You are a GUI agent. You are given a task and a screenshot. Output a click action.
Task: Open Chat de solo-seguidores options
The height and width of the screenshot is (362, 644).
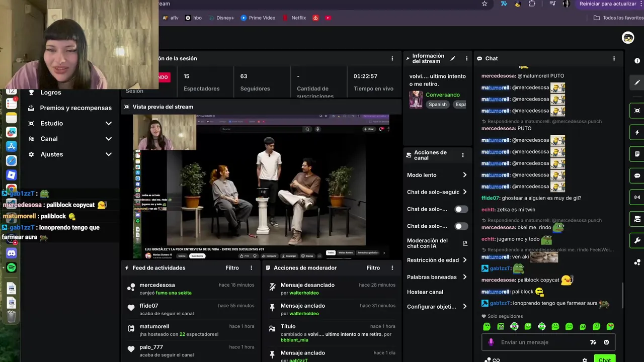[437, 192]
